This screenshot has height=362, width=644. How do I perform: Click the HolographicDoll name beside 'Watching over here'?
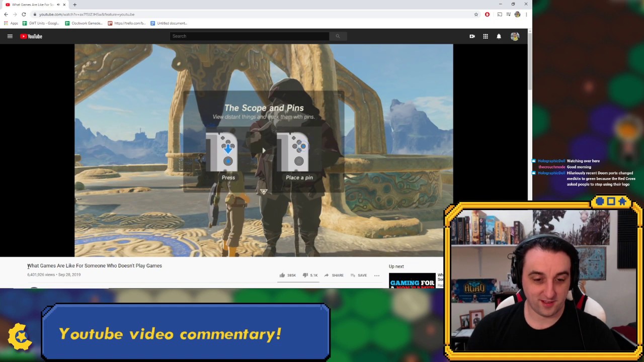[551, 161]
